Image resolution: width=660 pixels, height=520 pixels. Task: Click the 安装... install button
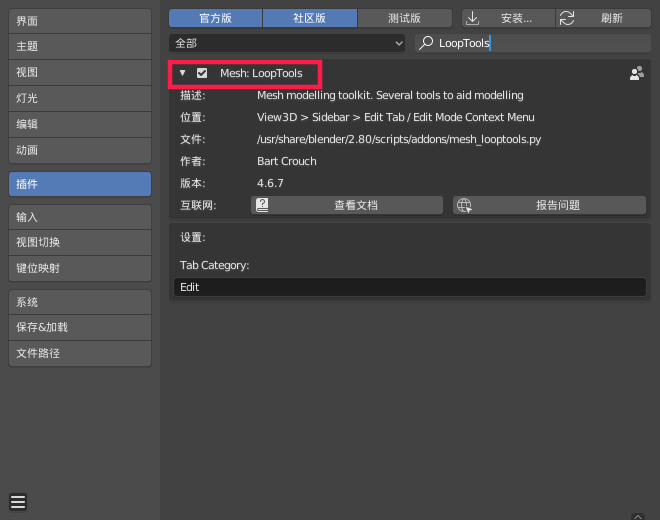point(508,18)
